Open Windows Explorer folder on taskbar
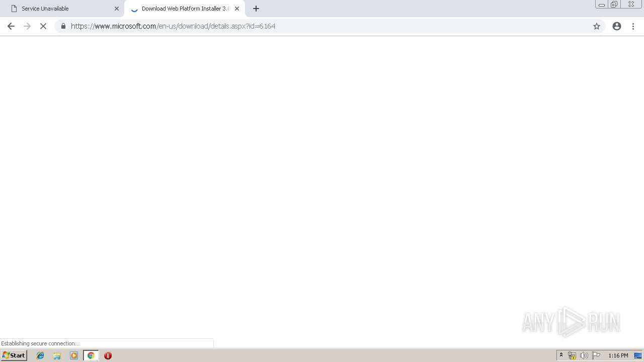644x362 pixels. click(x=57, y=355)
